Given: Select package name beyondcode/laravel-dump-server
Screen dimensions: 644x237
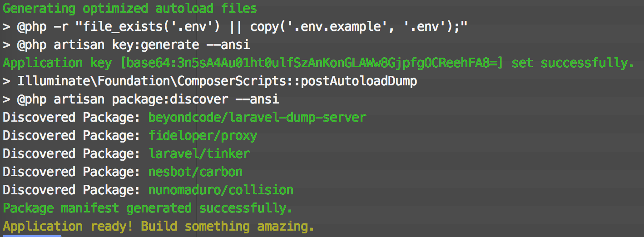Looking at the screenshot, I should tap(257, 118).
